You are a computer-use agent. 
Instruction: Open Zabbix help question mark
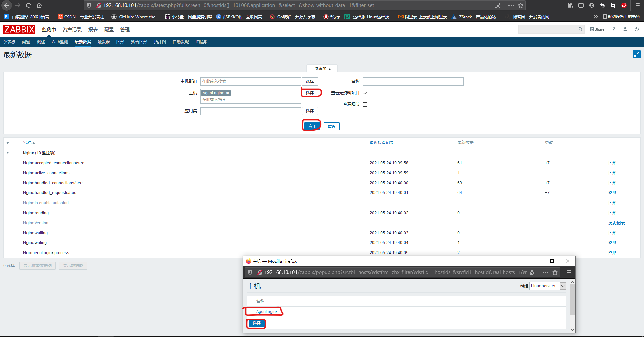pos(613,29)
